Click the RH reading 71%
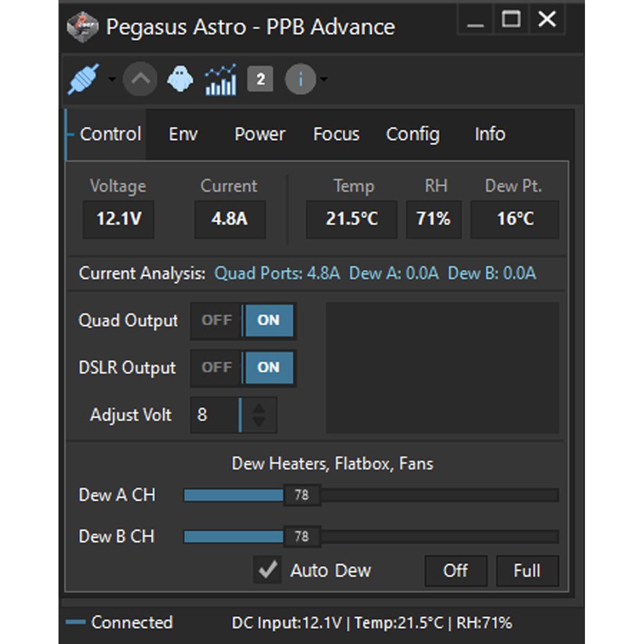This screenshot has height=644, width=644. pos(434,219)
